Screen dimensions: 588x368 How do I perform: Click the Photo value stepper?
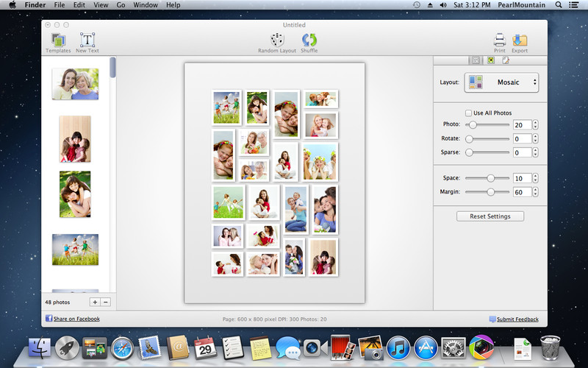(536, 124)
